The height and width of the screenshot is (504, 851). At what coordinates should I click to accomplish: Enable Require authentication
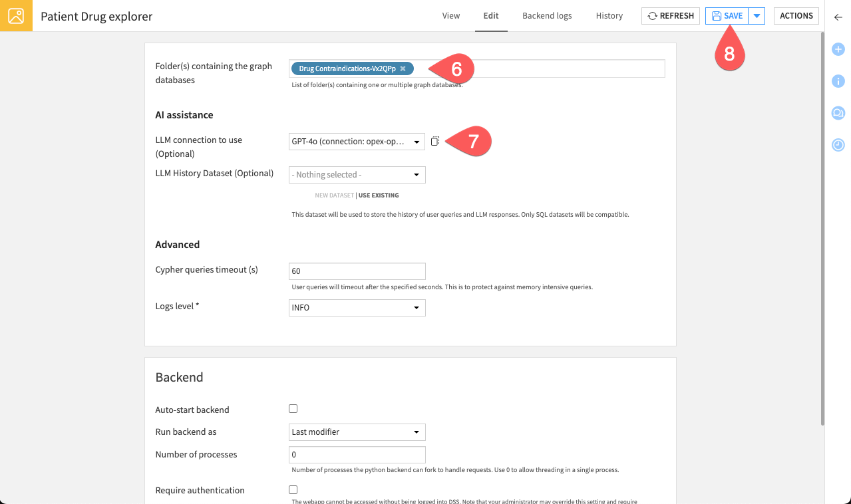(293, 489)
